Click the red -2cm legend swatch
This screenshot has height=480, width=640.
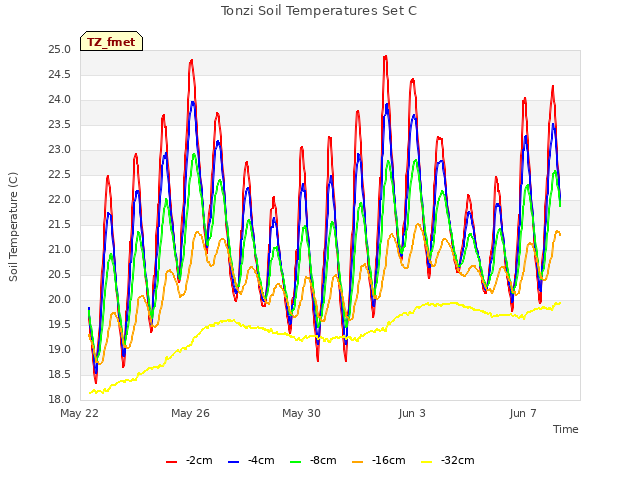[171, 462]
